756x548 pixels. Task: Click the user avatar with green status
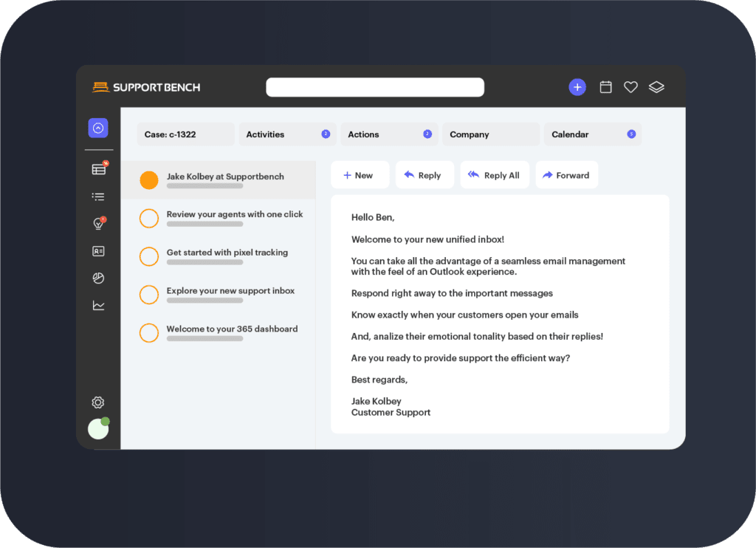tap(98, 428)
